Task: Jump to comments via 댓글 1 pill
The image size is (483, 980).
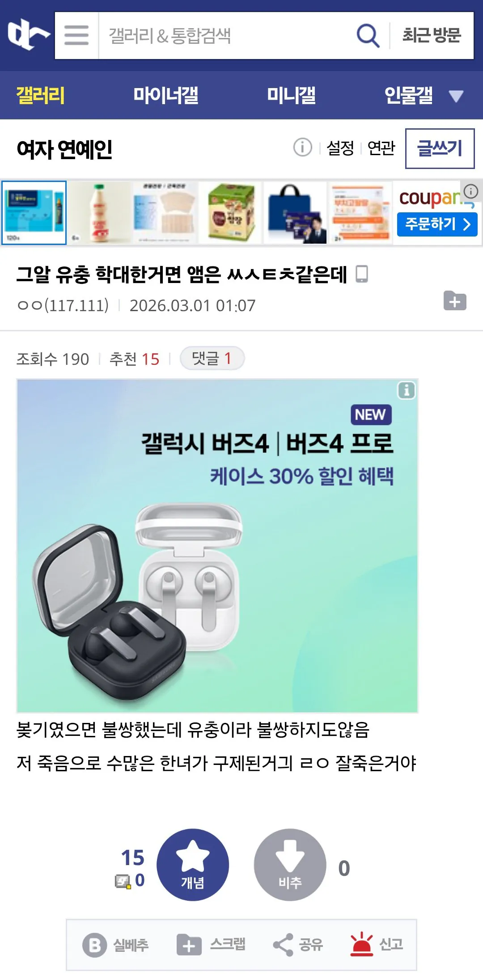Action: pyautogui.click(x=212, y=358)
